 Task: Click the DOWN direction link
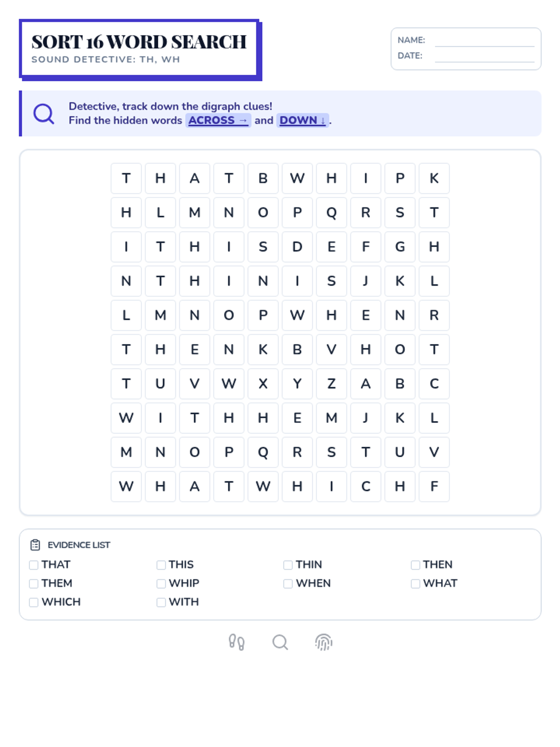pos(302,120)
